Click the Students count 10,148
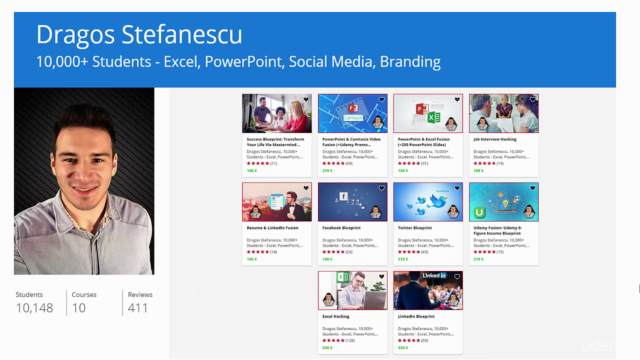 pyautogui.click(x=34, y=308)
